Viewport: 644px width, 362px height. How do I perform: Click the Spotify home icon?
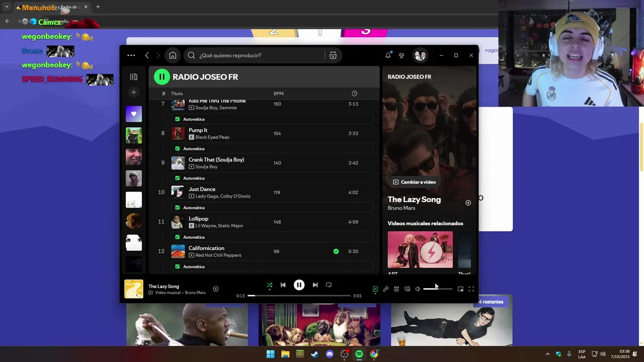(x=173, y=55)
